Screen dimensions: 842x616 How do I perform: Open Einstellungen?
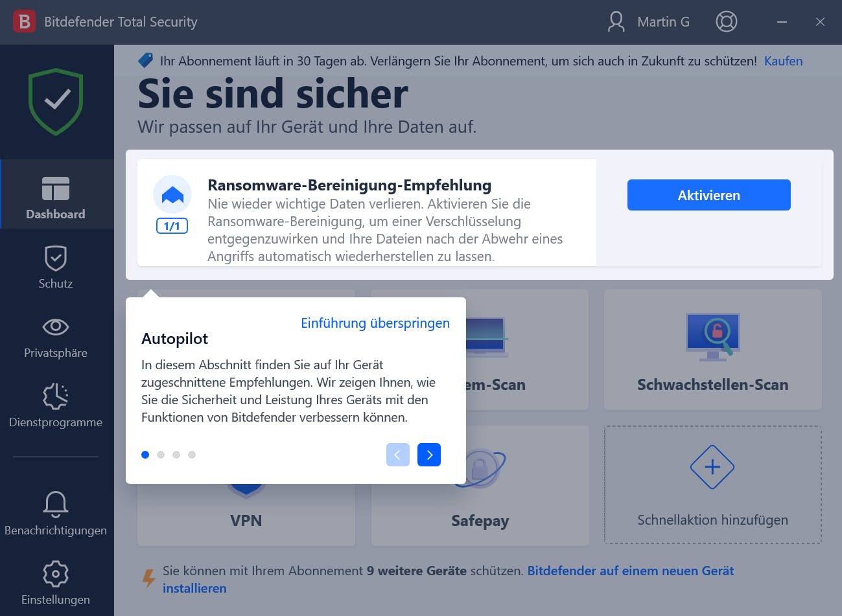(x=56, y=583)
